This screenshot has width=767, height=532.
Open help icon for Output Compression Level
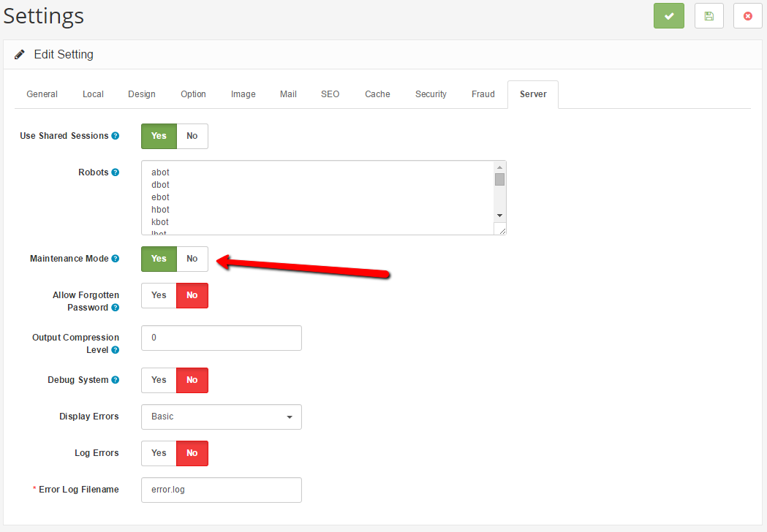coord(116,350)
